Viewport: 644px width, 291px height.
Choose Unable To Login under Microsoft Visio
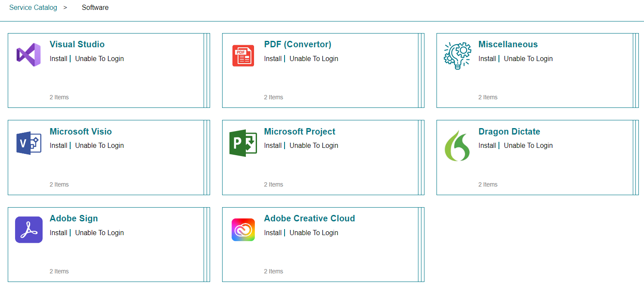tap(99, 145)
